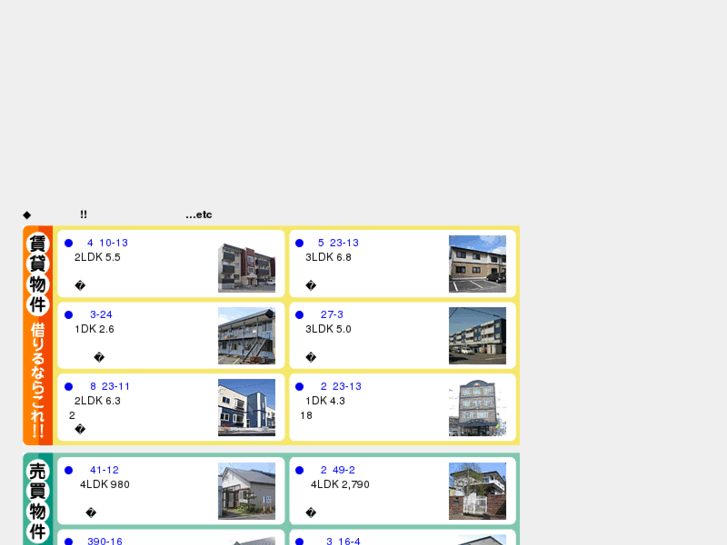Viewport: 727px width, 545px height.
Task: Click the green sale properties banner
Action: tap(38, 499)
